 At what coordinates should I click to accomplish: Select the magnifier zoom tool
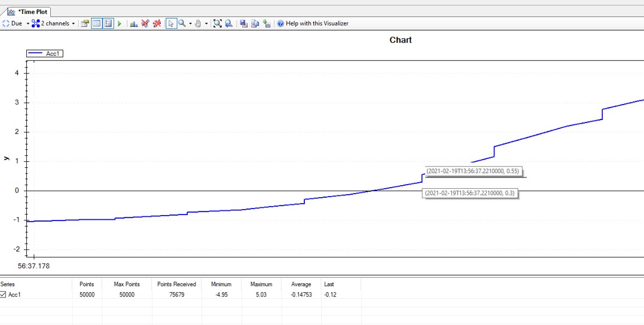pos(182,23)
